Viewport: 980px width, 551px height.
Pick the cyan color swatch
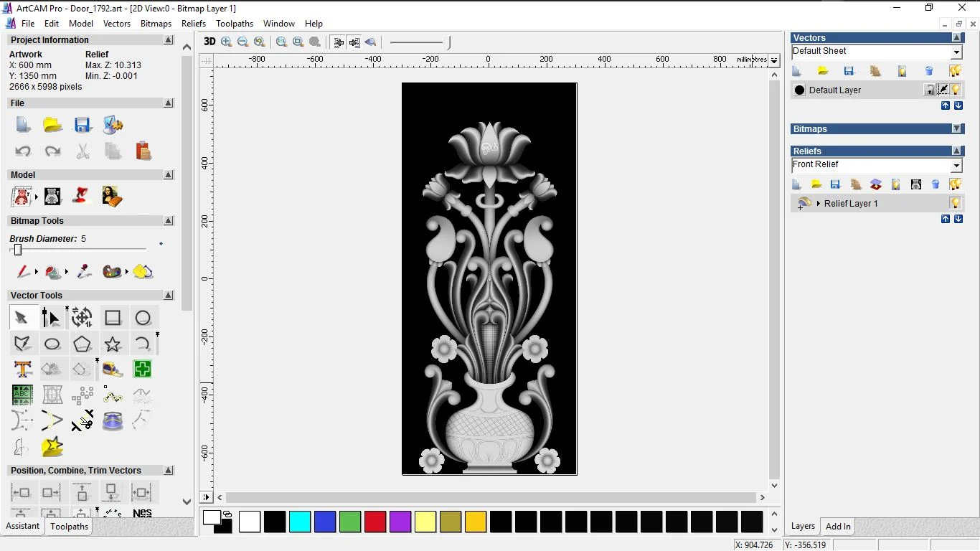(300, 522)
